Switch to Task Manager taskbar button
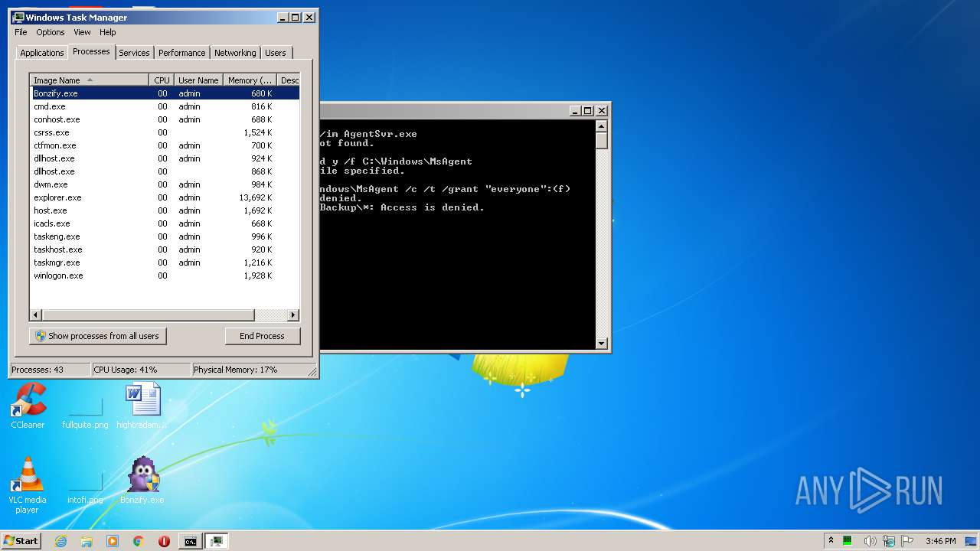 (217, 541)
